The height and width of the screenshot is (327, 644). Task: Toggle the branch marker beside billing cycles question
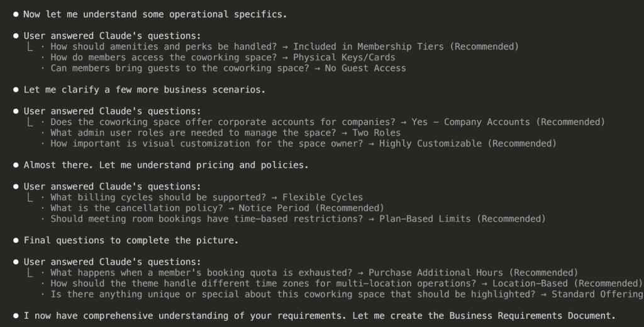click(30, 197)
